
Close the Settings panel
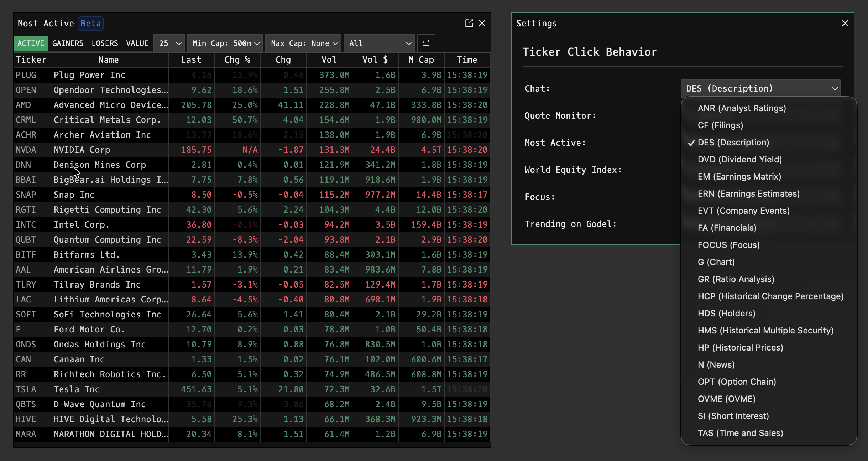click(845, 23)
